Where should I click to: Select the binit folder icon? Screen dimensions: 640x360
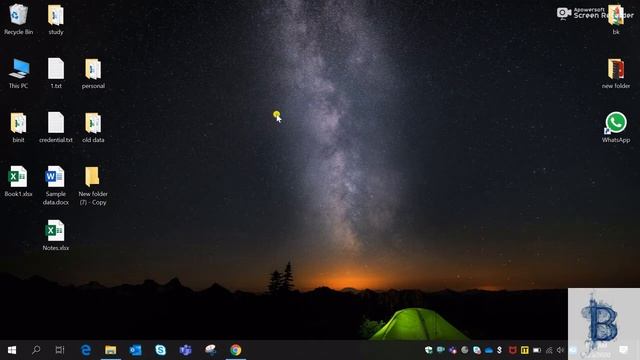[18, 127]
